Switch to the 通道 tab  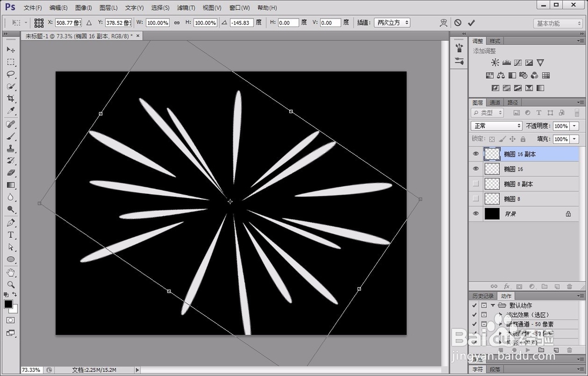click(495, 103)
